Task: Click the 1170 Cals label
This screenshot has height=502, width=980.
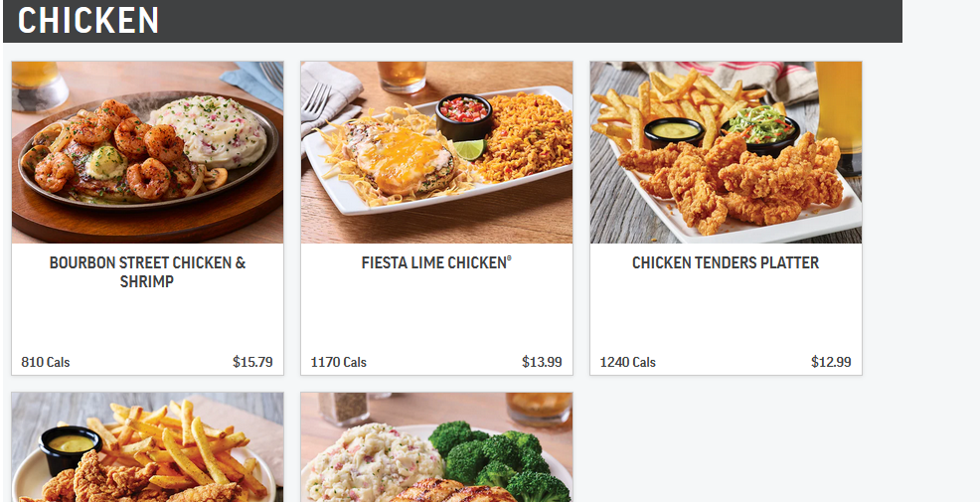Action: point(339,362)
